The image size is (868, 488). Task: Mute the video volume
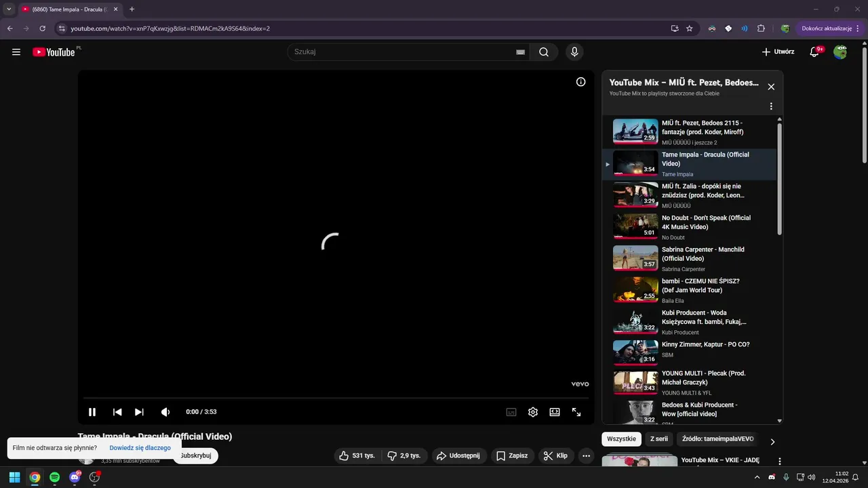165,412
